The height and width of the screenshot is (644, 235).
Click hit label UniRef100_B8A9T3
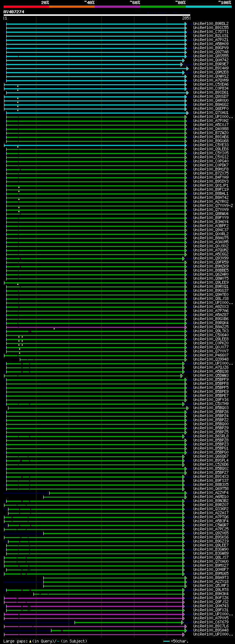coord(211,577)
